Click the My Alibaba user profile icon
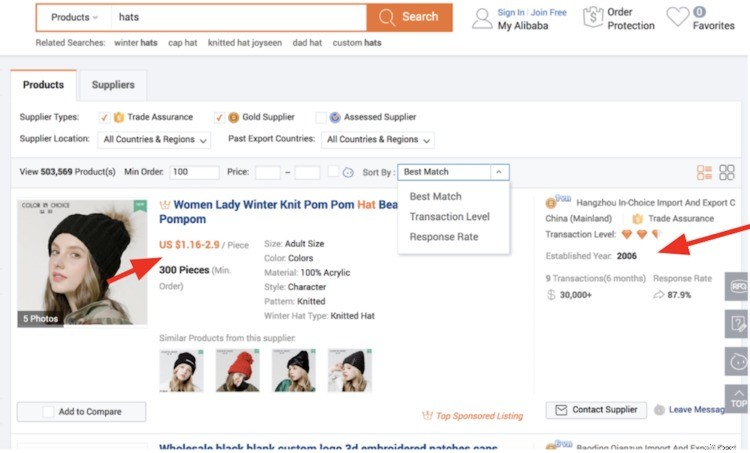The width and height of the screenshot is (750, 453). pyautogui.click(x=482, y=19)
